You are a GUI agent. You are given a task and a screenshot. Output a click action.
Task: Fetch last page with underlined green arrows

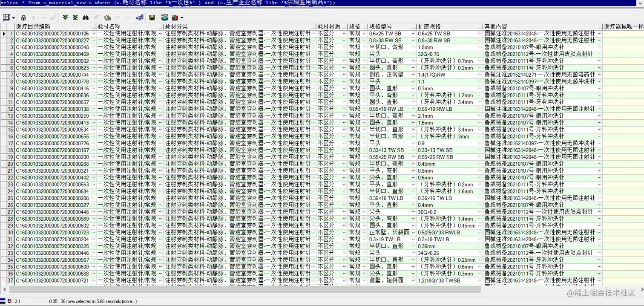coord(75,17)
